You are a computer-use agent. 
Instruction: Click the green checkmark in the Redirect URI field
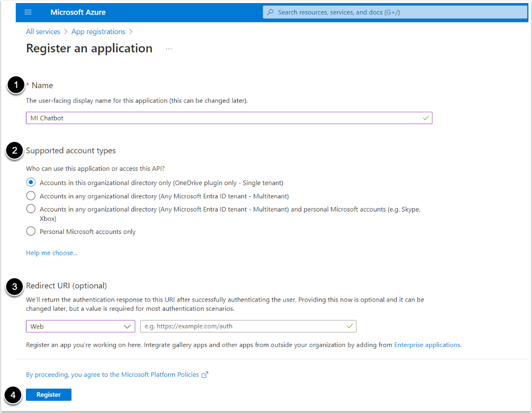pos(350,326)
